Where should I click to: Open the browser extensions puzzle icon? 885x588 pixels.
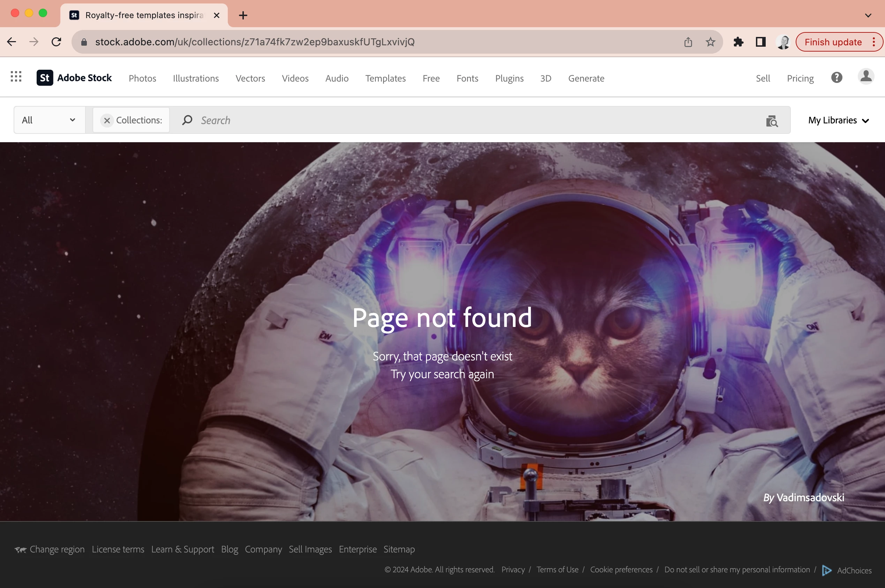[x=738, y=42]
